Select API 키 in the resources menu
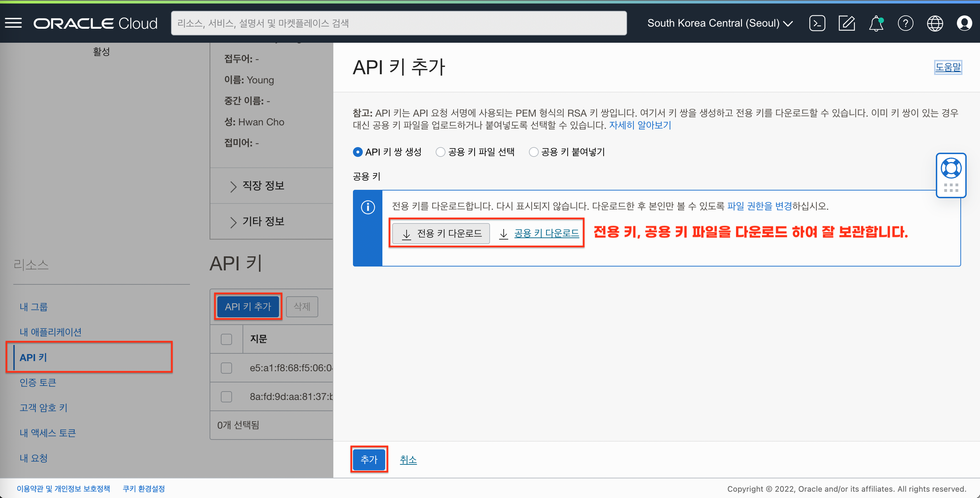The image size is (980, 498). pyautogui.click(x=33, y=357)
